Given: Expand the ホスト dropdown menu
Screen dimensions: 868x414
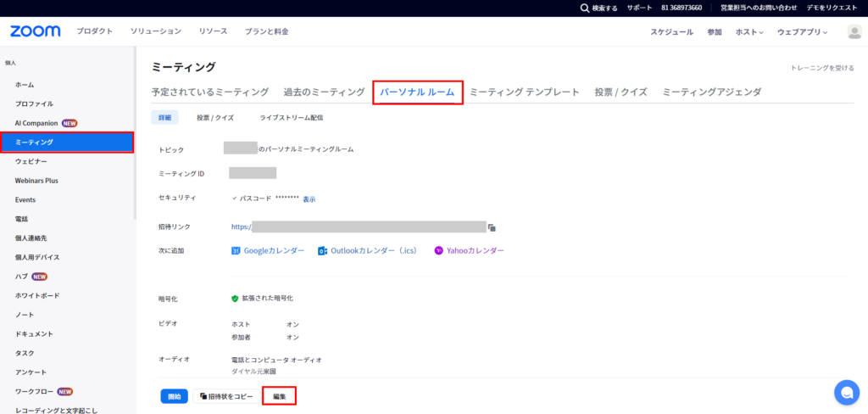Looking at the screenshot, I should pyautogui.click(x=748, y=32).
